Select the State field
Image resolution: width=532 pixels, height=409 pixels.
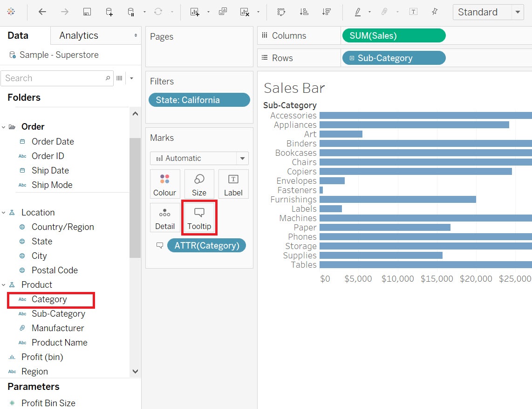[42, 241]
